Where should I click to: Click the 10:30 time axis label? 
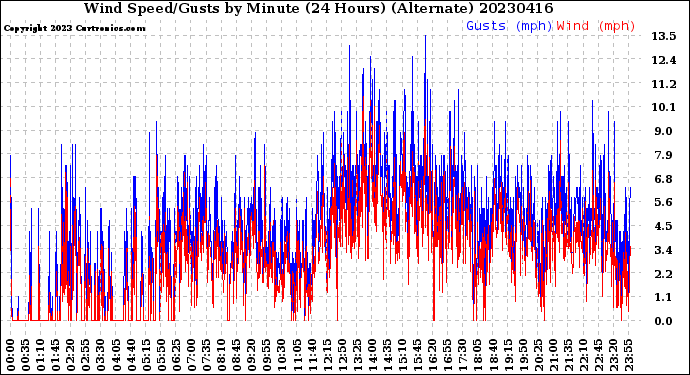click(x=282, y=355)
